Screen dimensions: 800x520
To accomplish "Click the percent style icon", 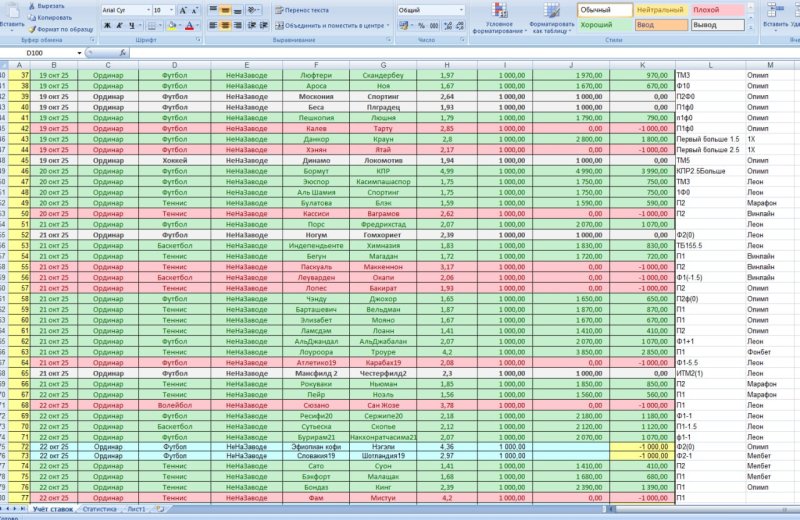I will (x=421, y=25).
